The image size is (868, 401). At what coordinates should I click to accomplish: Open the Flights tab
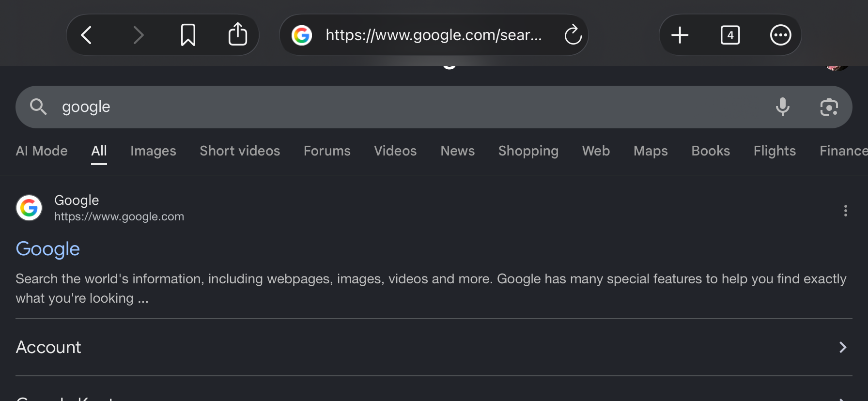(x=775, y=151)
